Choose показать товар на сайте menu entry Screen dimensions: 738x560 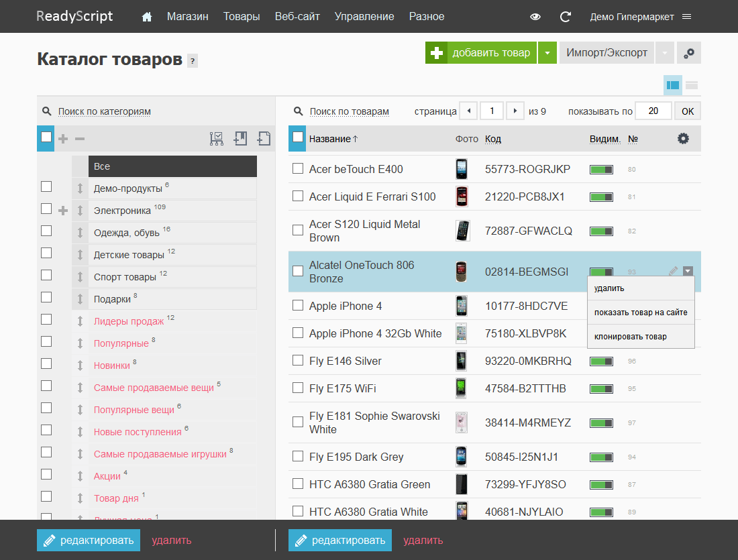pos(641,313)
